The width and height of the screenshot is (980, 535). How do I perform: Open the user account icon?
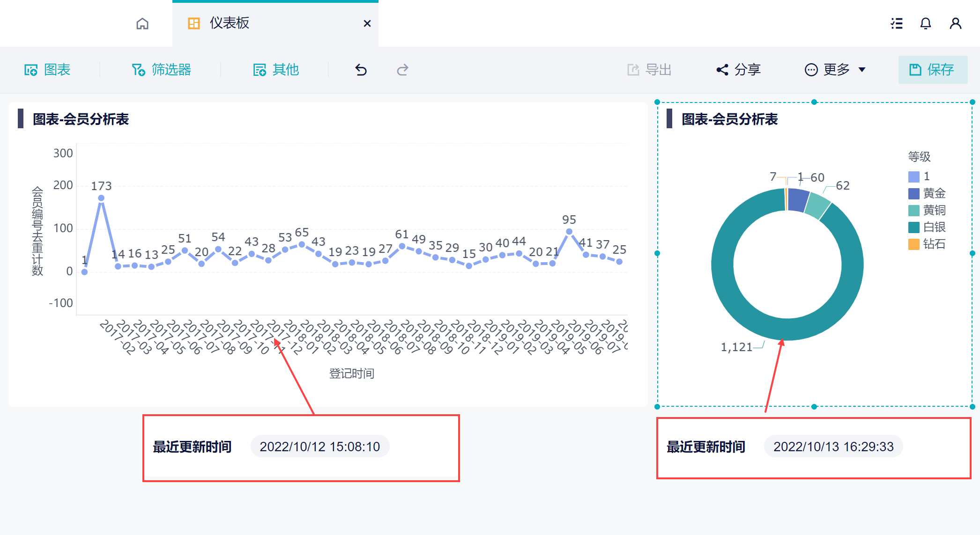pyautogui.click(x=955, y=23)
